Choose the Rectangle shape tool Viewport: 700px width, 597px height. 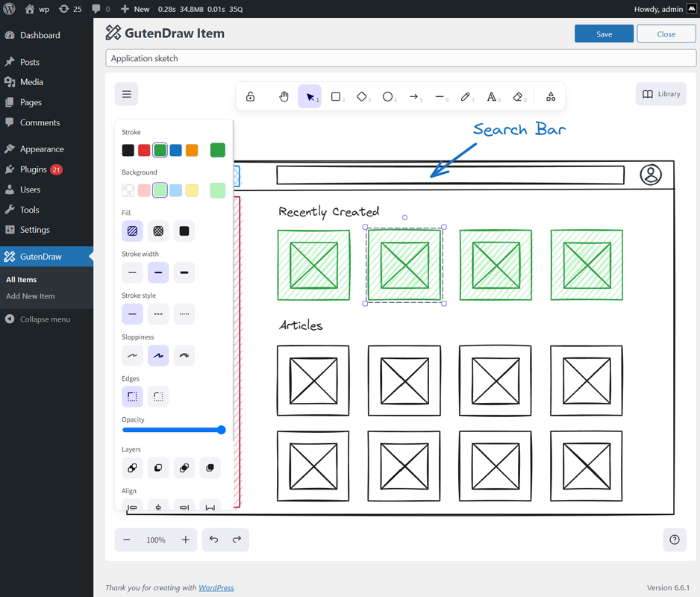pyautogui.click(x=336, y=96)
